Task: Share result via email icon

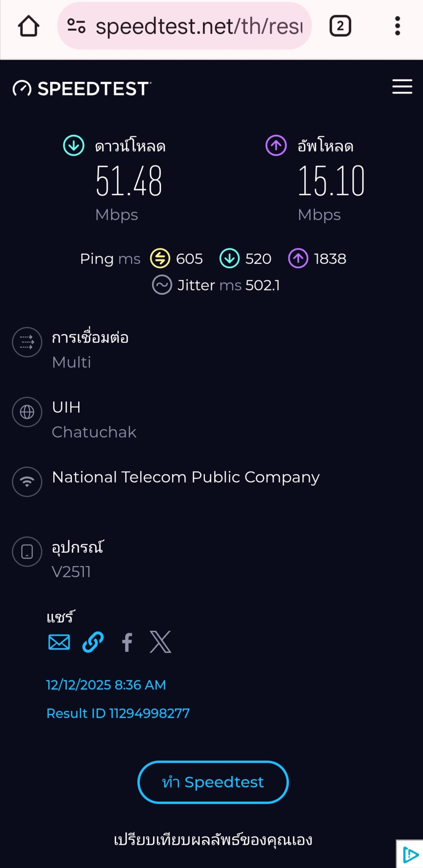Action: (x=59, y=642)
